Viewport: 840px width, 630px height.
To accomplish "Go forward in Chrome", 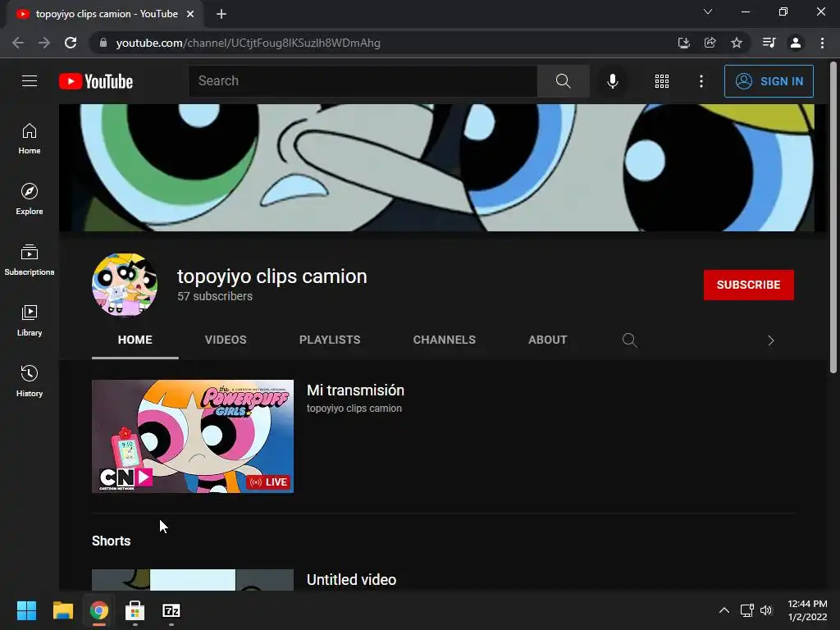I will coord(44,43).
